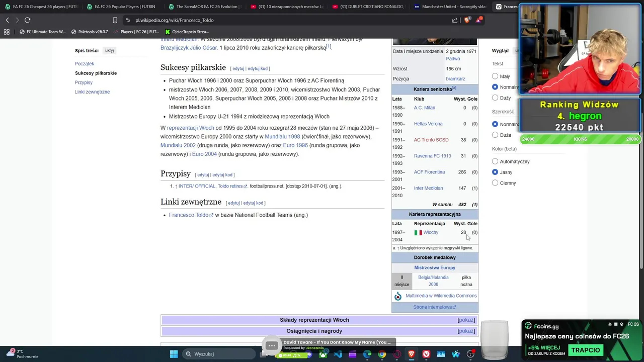The width and height of the screenshot is (644, 362).
Task: Select 'Normalna' width radio
Action: click(x=495, y=124)
